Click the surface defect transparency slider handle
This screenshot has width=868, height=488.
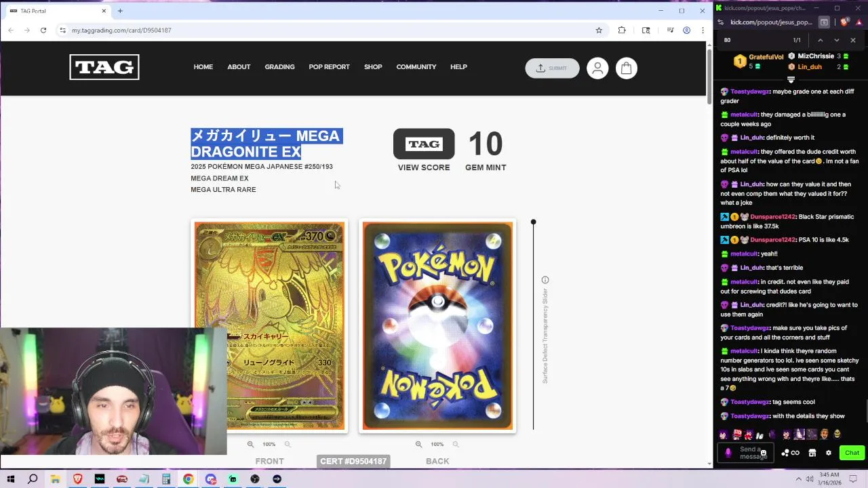click(x=533, y=222)
